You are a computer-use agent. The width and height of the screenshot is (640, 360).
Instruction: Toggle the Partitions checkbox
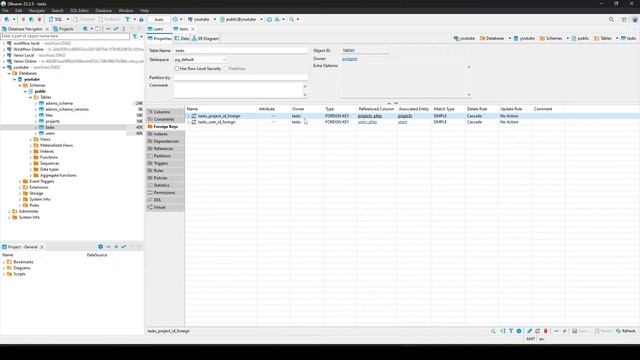[x=225, y=69]
